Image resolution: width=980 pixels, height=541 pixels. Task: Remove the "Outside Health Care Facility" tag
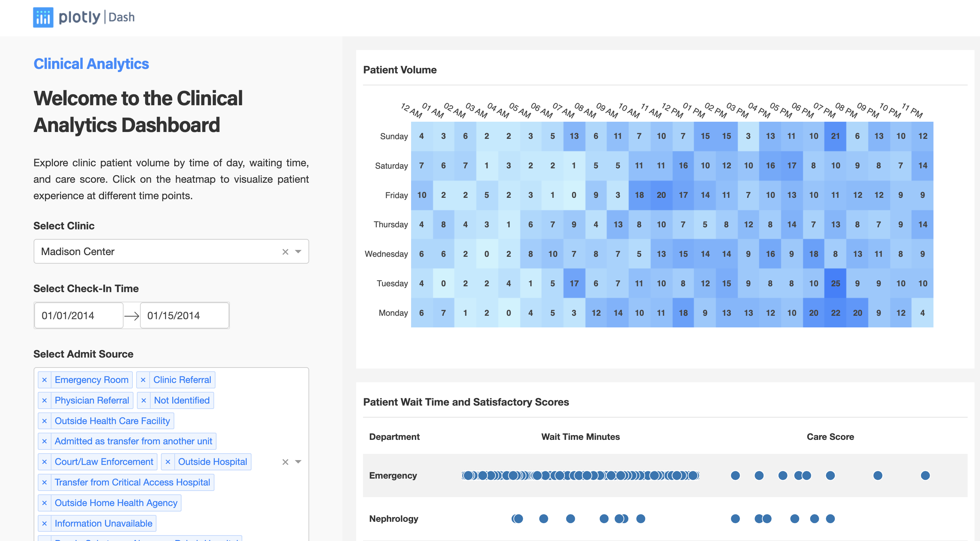[x=45, y=421]
